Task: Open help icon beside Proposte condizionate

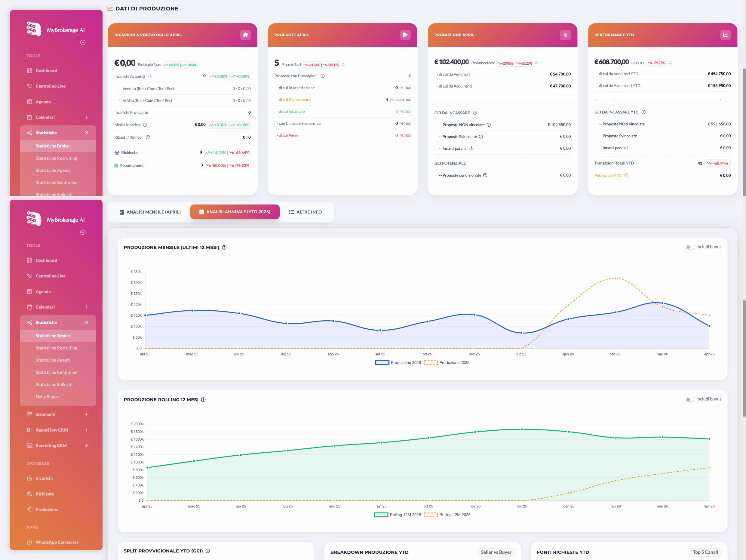Action: [485, 175]
